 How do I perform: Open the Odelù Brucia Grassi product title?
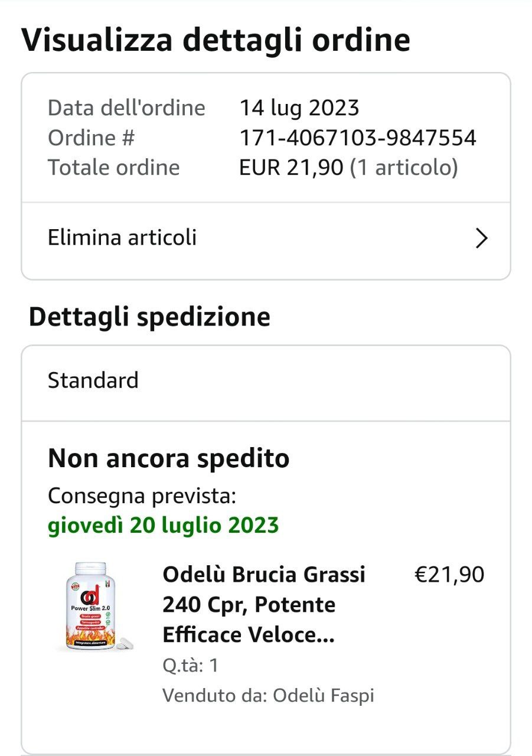click(x=264, y=605)
